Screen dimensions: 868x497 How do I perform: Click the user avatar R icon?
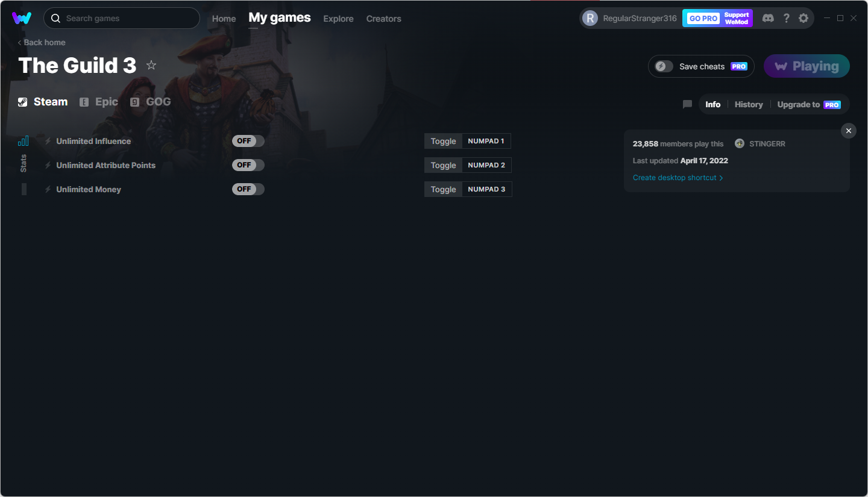click(x=590, y=18)
